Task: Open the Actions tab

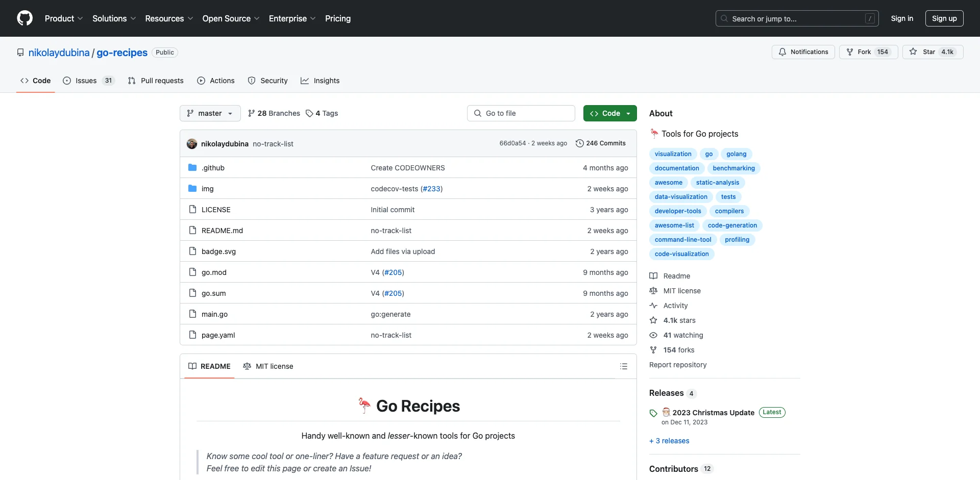Action: 216,81
